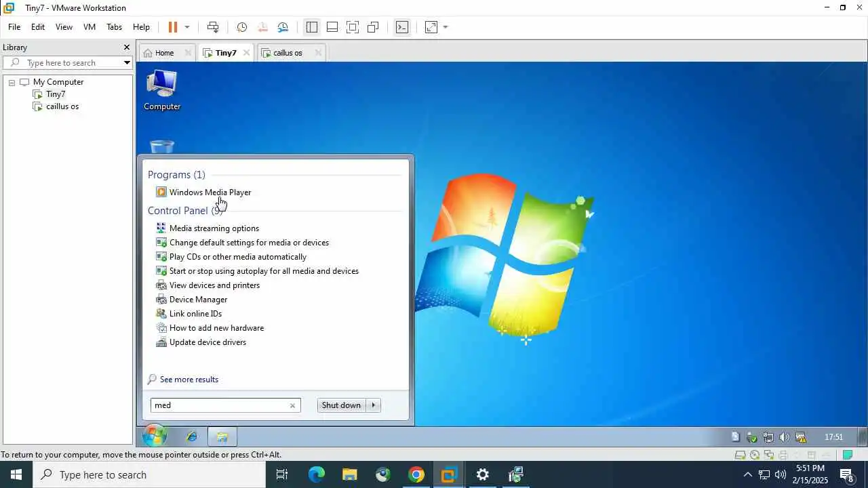Open the snapshot manager
Viewport: 868px width, 488px height.
(x=283, y=27)
